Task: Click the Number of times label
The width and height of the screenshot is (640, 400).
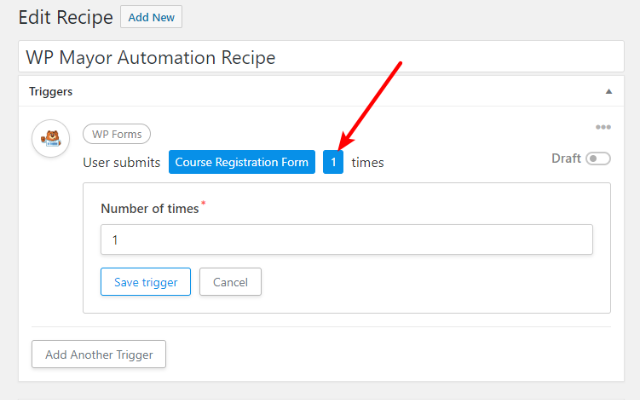Action: tap(150, 209)
